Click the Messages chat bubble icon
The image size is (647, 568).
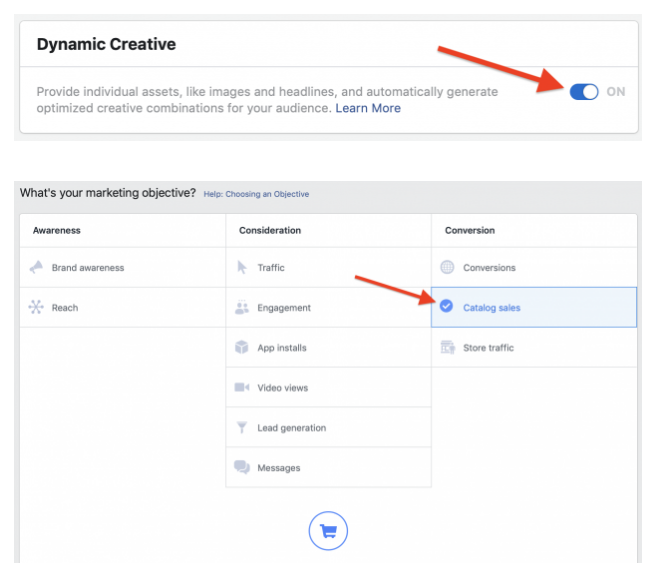click(242, 468)
